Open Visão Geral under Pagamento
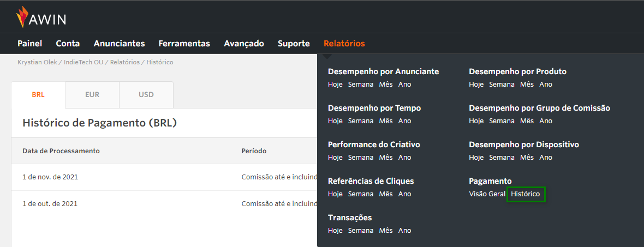644x247 pixels. coord(487,194)
